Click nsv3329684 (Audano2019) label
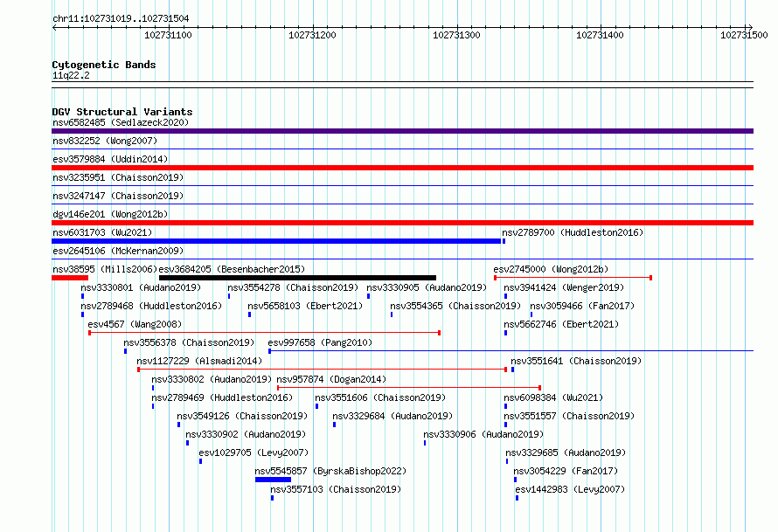Viewport: 778px width, 532px height. coord(392,416)
